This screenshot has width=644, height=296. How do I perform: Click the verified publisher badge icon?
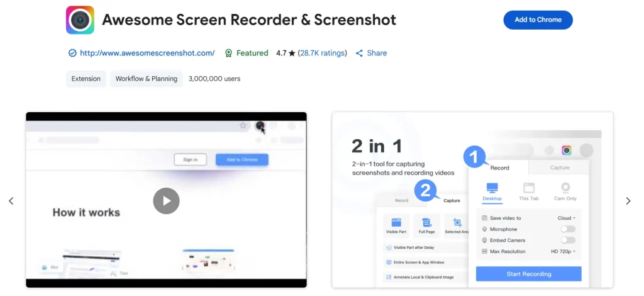coord(72,53)
